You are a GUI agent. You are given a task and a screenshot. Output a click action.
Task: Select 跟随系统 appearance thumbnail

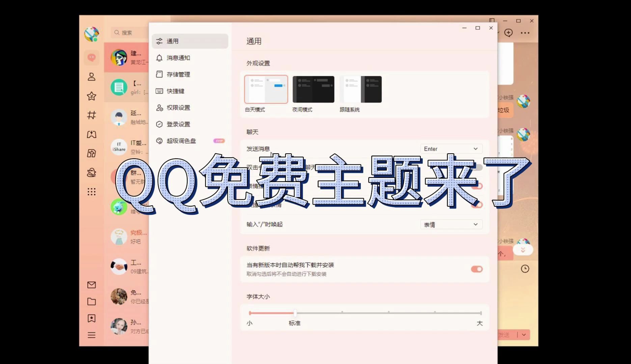point(361,89)
